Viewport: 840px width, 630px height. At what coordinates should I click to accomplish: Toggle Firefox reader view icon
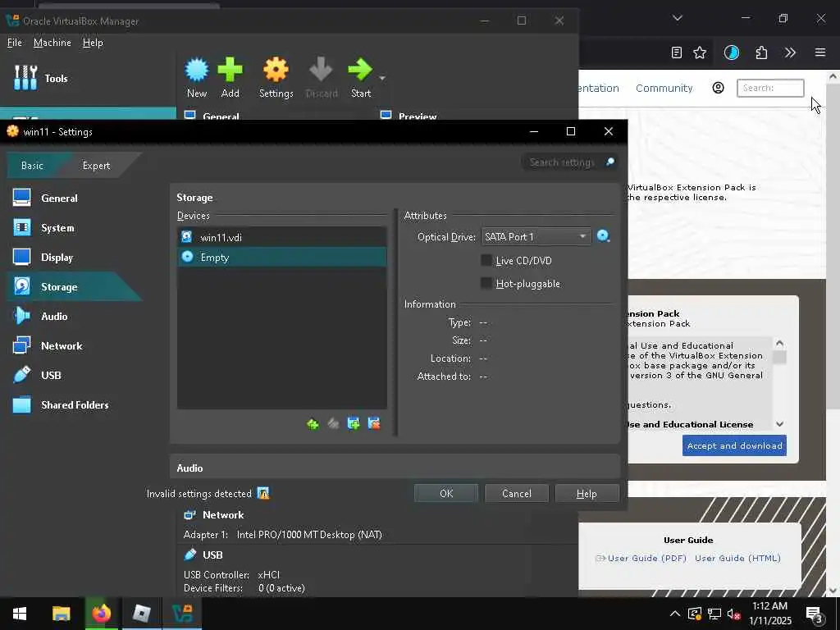(677, 52)
